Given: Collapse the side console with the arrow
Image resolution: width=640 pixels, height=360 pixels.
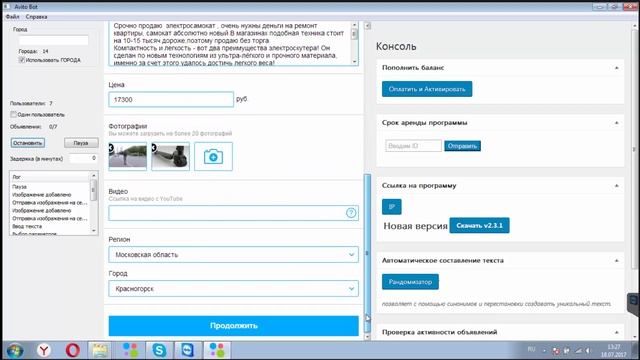Looking at the screenshot, I should pos(367,26).
